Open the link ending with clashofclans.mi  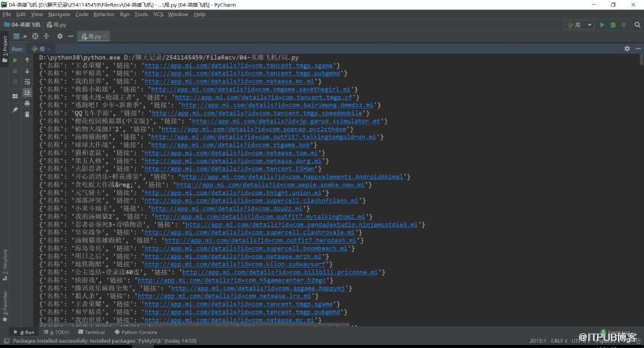pos(251,200)
